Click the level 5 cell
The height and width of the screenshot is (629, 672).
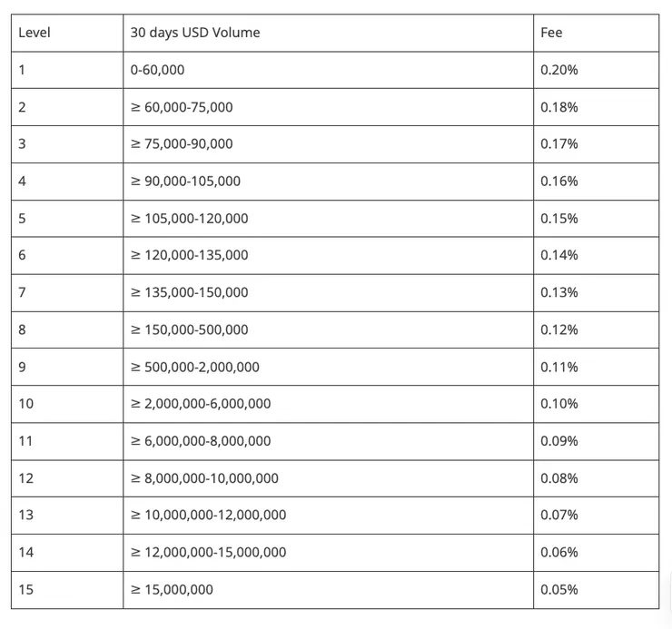23,218
